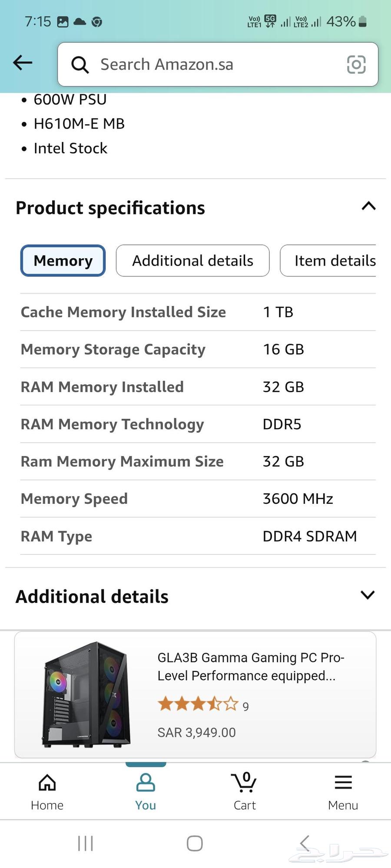Click the gaming PC product thumbnail
Image resolution: width=391 pixels, height=868 pixels.
pyautogui.click(x=86, y=694)
